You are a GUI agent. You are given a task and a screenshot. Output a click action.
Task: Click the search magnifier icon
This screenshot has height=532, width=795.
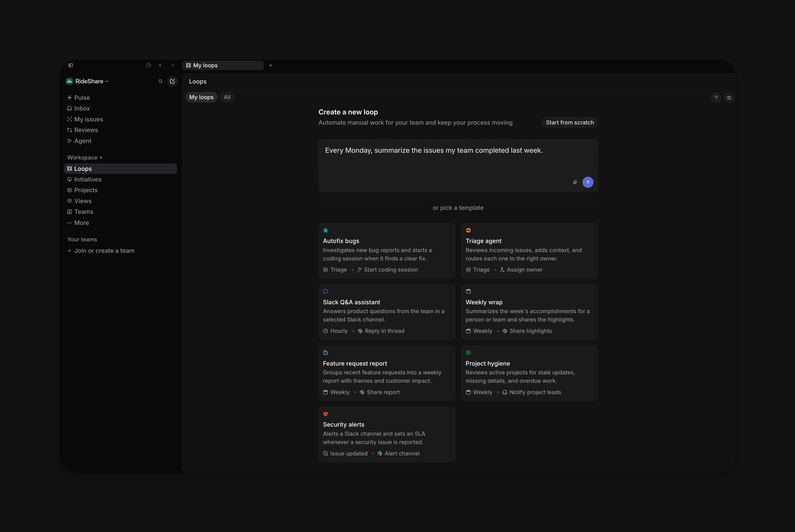[x=161, y=81]
